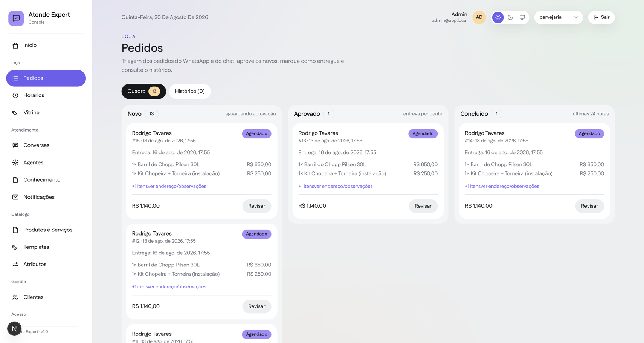Show more items link on order #14
This screenshot has height=343, width=644.
point(502,186)
